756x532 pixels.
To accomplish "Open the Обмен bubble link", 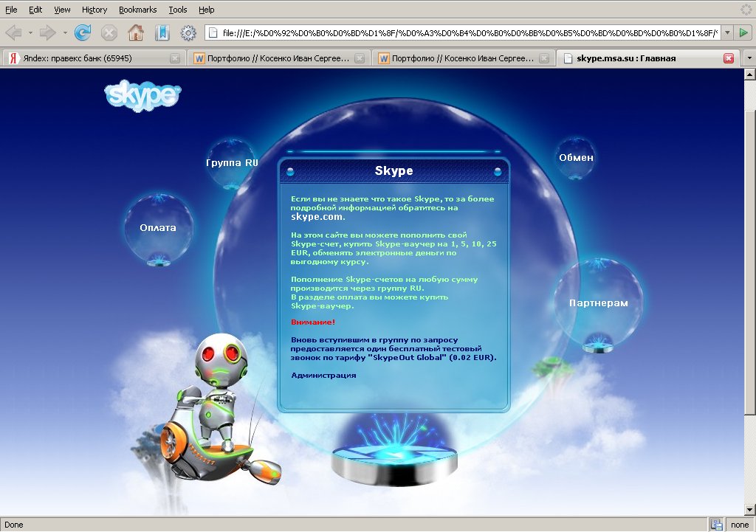I will tap(576, 157).
